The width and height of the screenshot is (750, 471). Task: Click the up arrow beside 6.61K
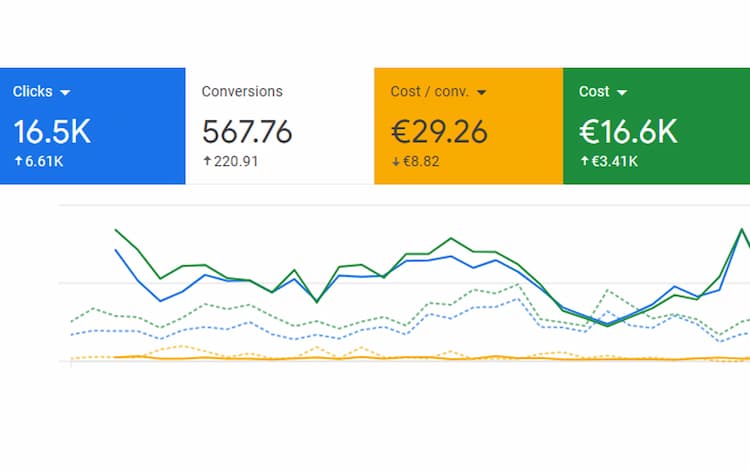click(17, 160)
